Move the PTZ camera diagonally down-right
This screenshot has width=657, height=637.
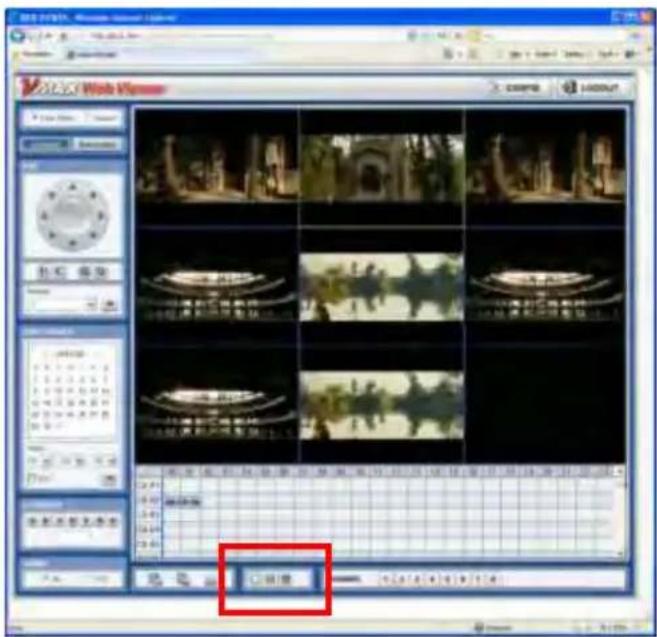[93, 236]
